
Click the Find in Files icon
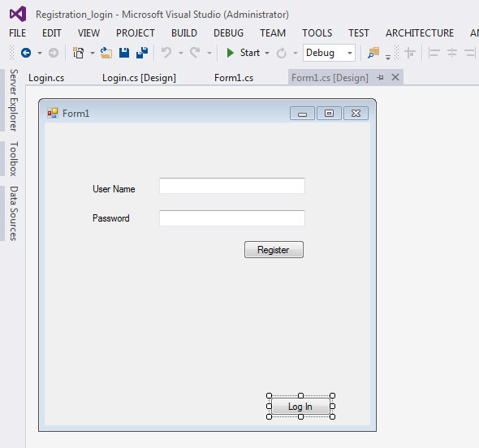click(x=373, y=53)
